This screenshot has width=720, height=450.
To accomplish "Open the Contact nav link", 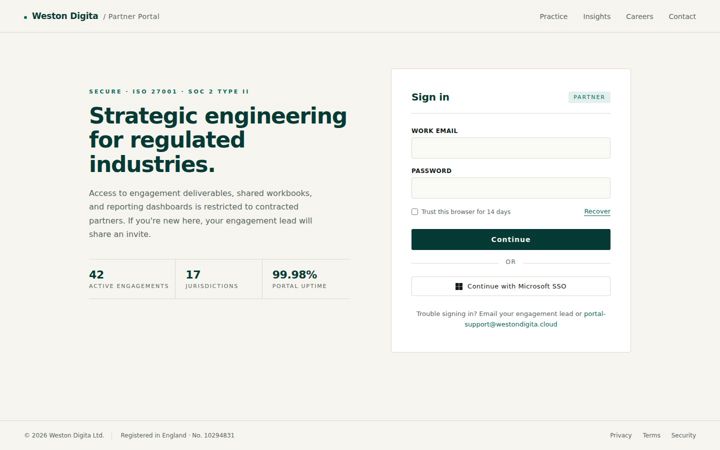I will (682, 17).
